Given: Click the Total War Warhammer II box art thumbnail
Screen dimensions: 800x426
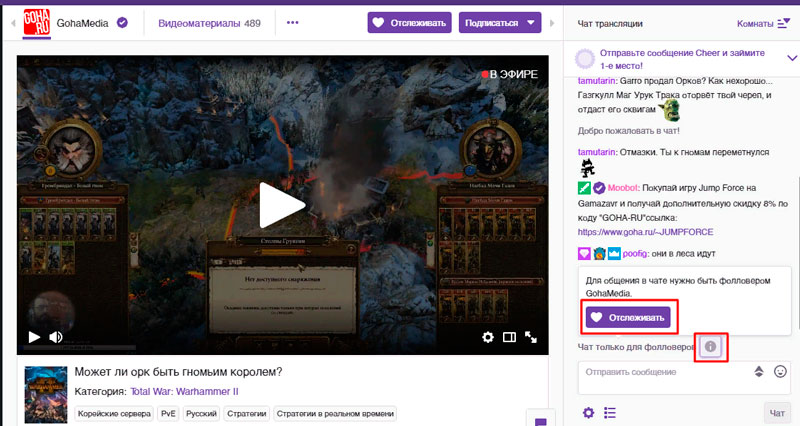Looking at the screenshot, I should point(46,394).
